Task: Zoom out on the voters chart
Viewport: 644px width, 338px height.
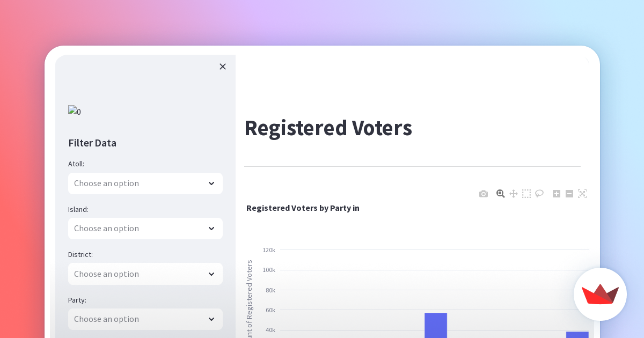Action: pyautogui.click(x=569, y=194)
